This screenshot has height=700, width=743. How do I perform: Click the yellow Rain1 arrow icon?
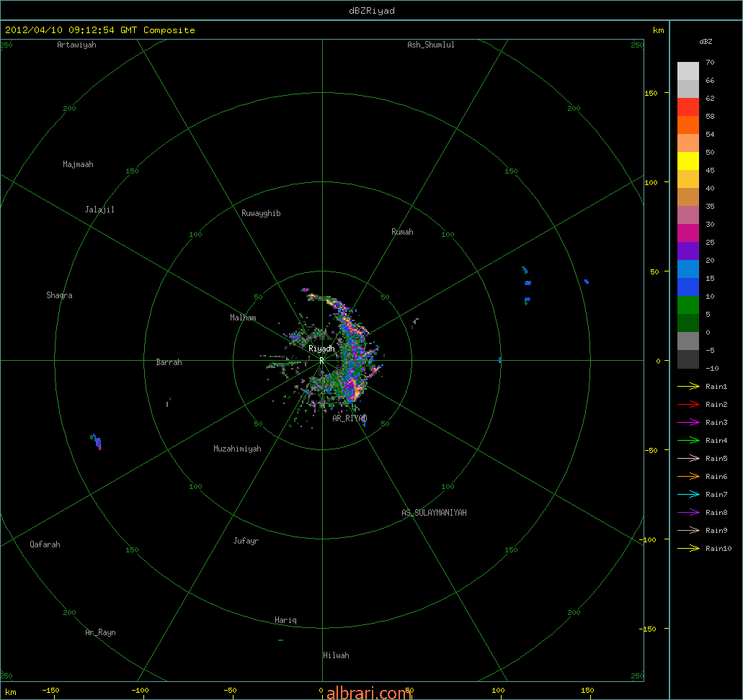point(688,387)
